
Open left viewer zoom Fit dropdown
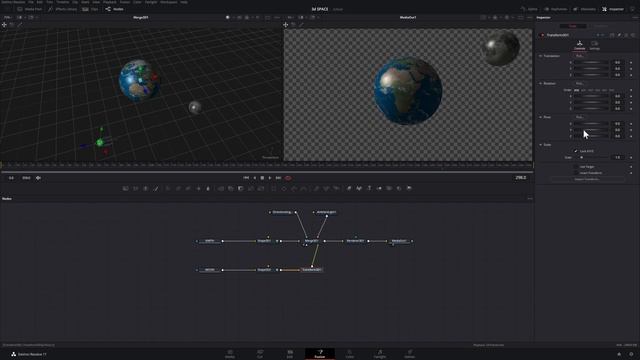click(9, 18)
